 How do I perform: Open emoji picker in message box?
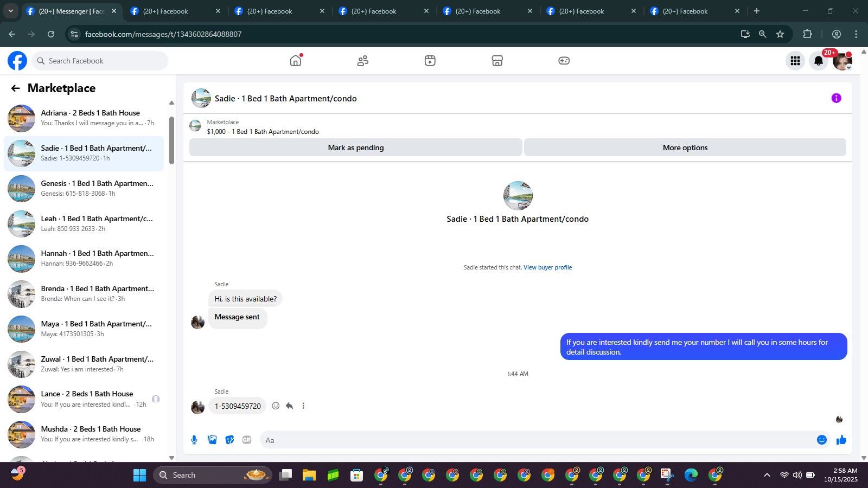pyautogui.click(x=822, y=440)
